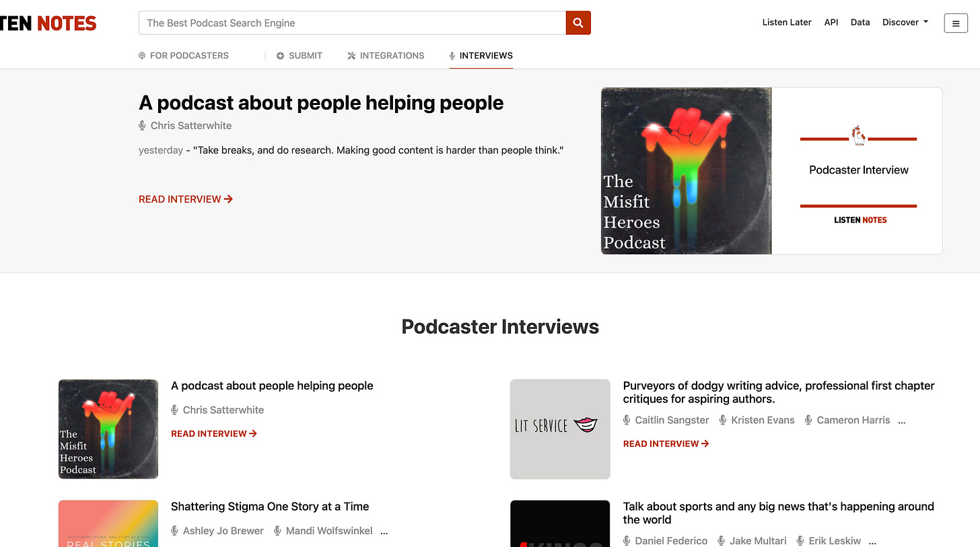Viewport: 980px width, 547px height.
Task: Open the For Podcasters tab
Action: [184, 56]
